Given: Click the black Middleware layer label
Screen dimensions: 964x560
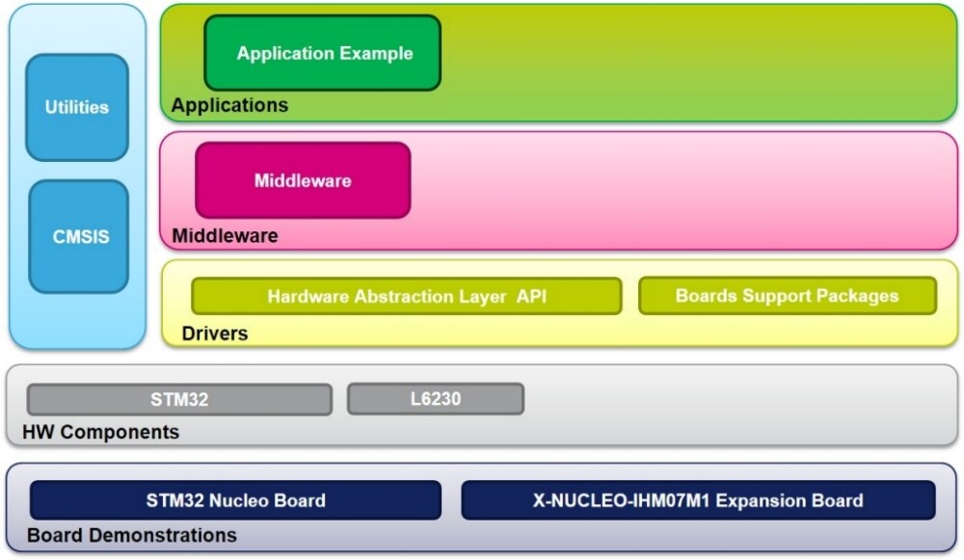Looking at the screenshot, I should click(x=225, y=235).
